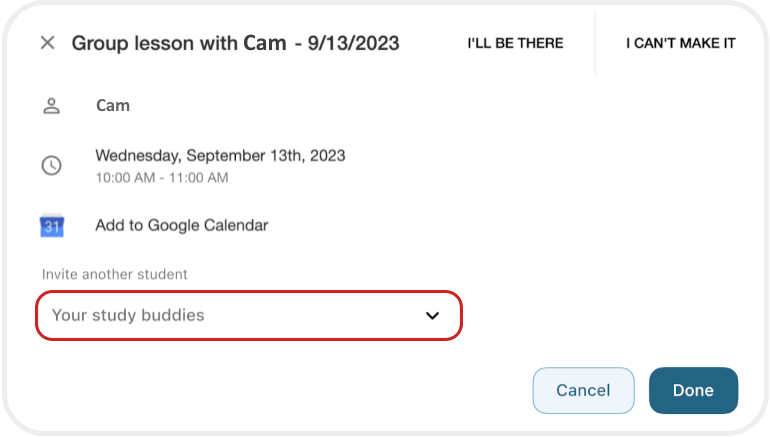The width and height of the screenshot is (770, 437).
Task: Close the group lesson dialog with X
Action: [x=47, y=43]
